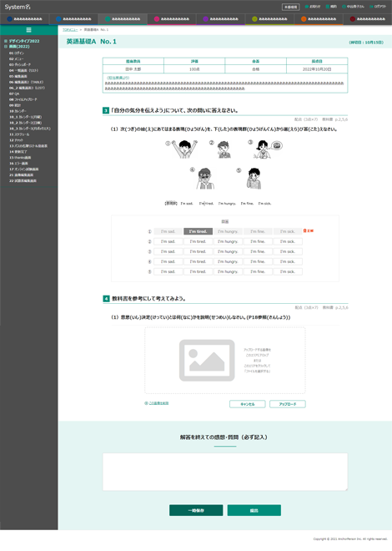Toggle the hamburger menu in sidebar header
The height and width of the screenshot is (551, 392).
[29, 30]
